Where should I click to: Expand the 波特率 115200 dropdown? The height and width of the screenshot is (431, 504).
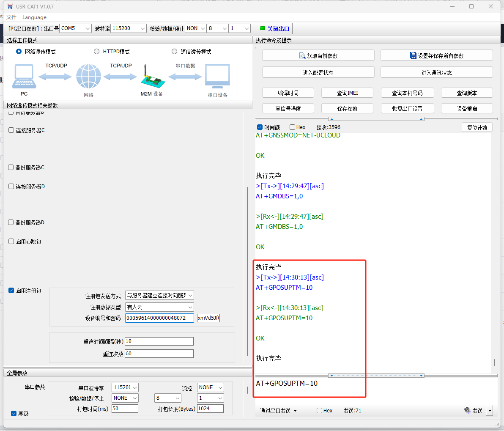(x=129, y=28)
